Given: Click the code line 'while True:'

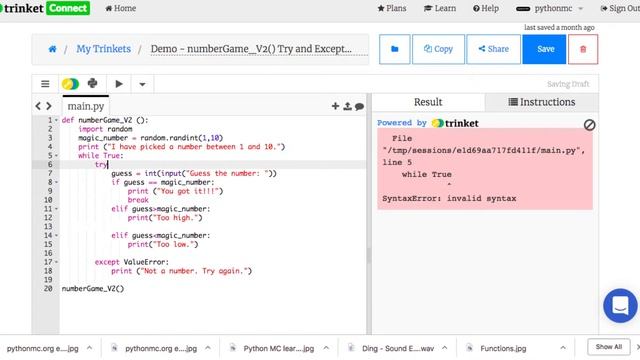Looking at the screenshot, I should (x=101, y=156).
